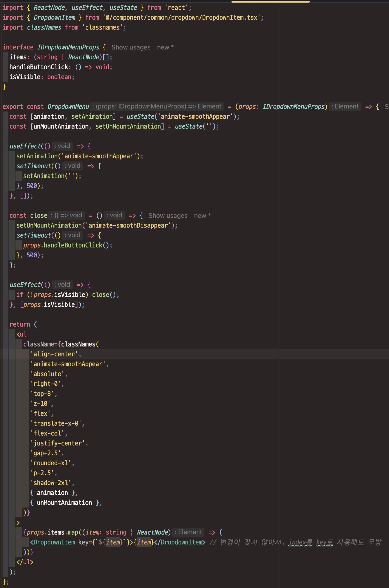Viewport: 389px width, 588px height.
Task: Click the 'rounded-xl' class string
Action: 51,463
